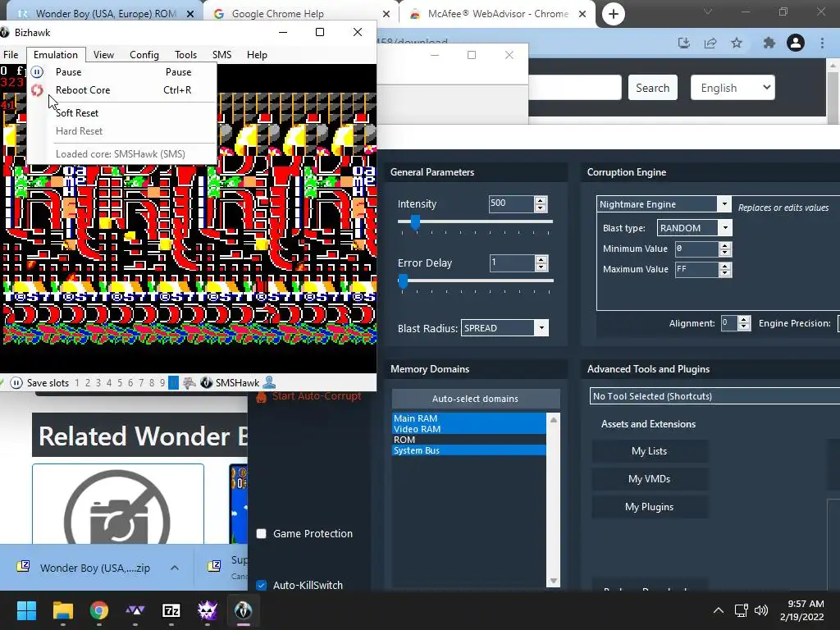
Task: Click the Search button on the webpage
Action: [x=652, y=88]
